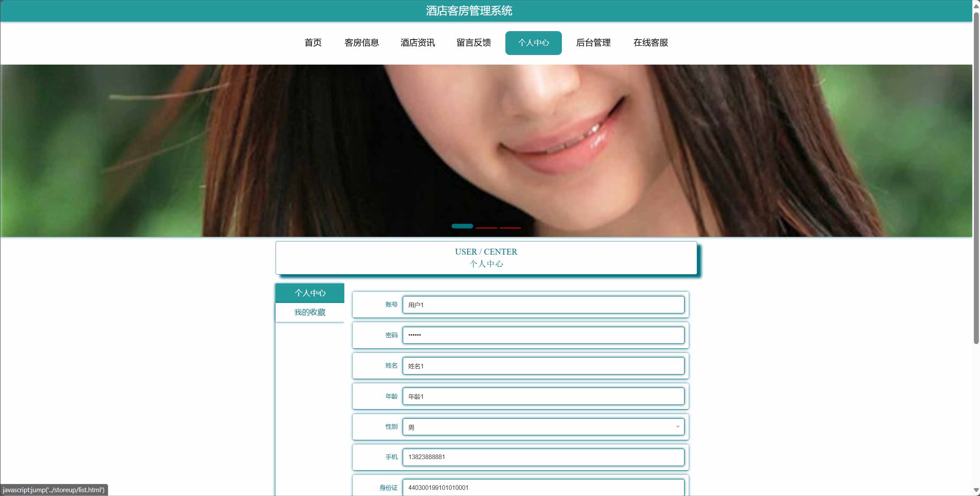Viewport: 980px width, 496px height.
Task: Select the third carousel indicator
Action: (x=510, y=228)
